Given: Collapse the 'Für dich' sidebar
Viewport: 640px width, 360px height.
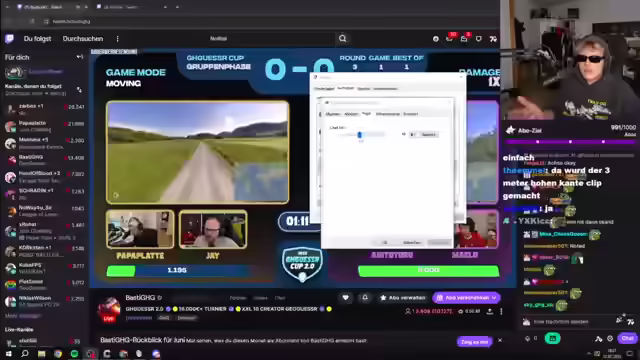Looking at the screenshot, I should pyautogui.click(x=80, y=57).
